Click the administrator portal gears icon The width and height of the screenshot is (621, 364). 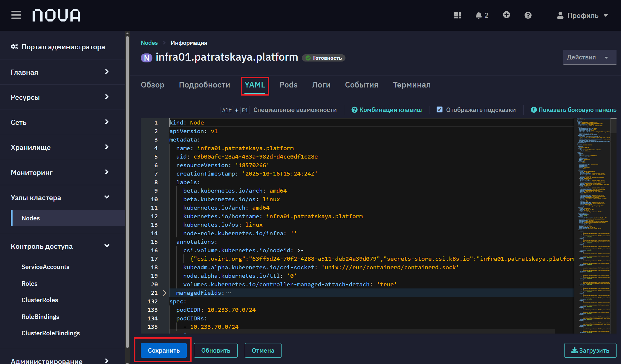(14, 47)
